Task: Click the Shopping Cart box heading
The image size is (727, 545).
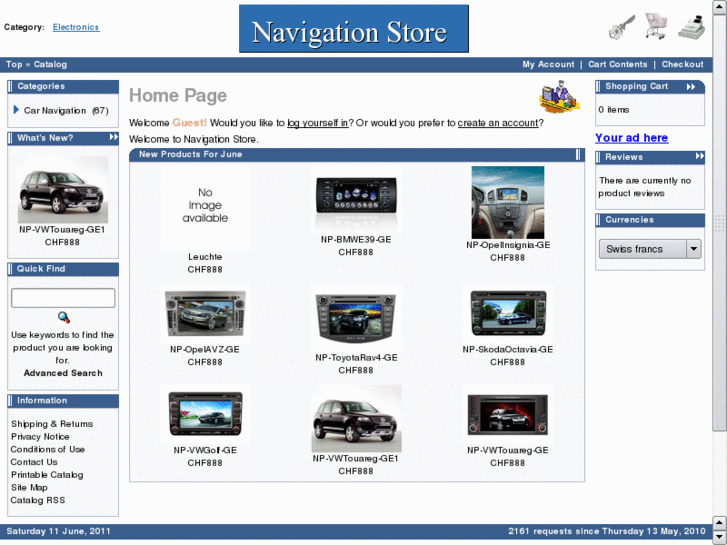Action: click(x=636, y=86)
